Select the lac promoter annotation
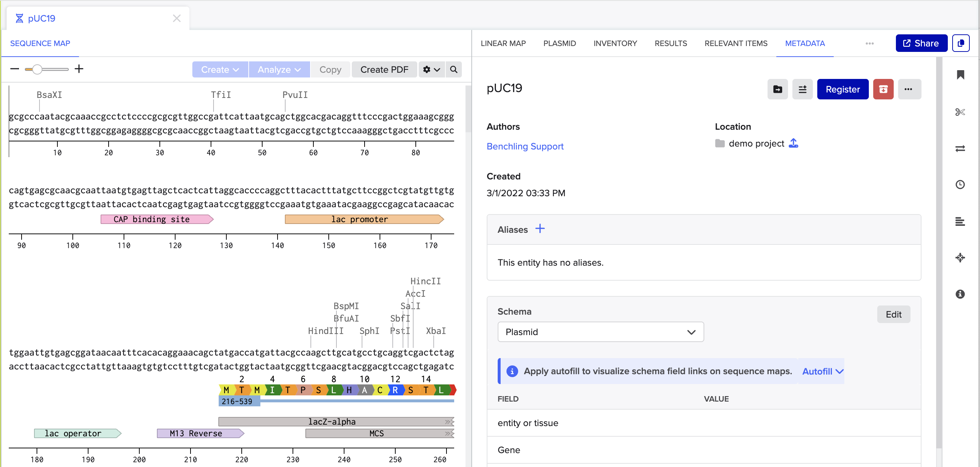The height and width of the screenshot is (467, 980). pyautogui.click(x=364, y=219)
